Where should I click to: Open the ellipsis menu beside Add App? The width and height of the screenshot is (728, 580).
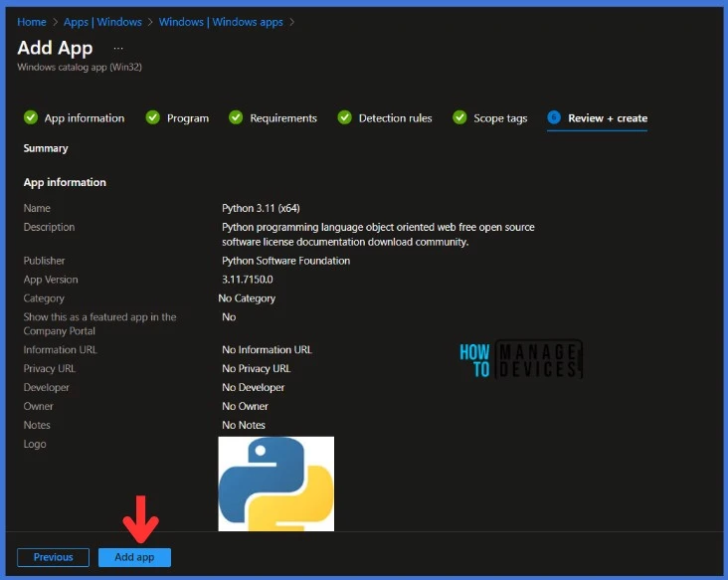tap(118, 49)
